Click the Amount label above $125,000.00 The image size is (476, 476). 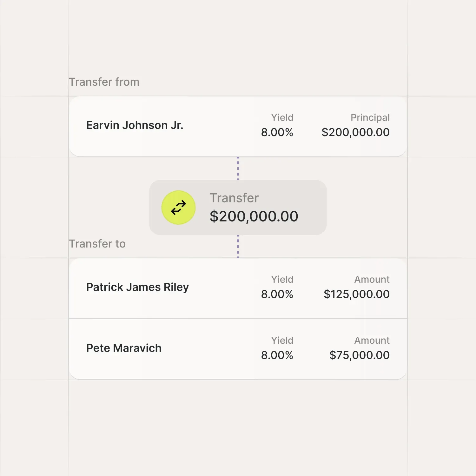[372, 279]
